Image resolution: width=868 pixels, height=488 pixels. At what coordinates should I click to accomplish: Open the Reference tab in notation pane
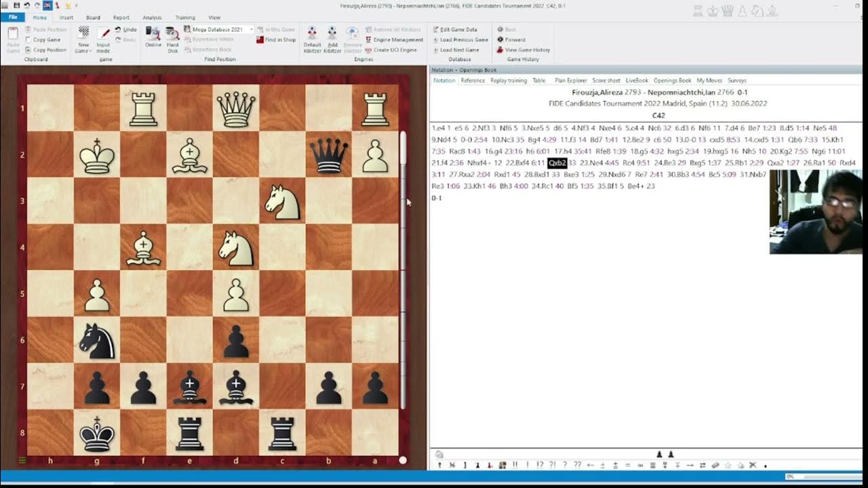point(473,81)
